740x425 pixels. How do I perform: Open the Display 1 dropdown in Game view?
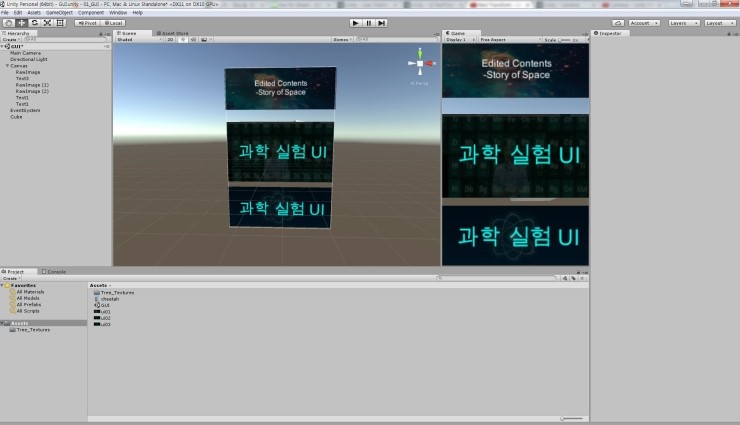[460, 40]
